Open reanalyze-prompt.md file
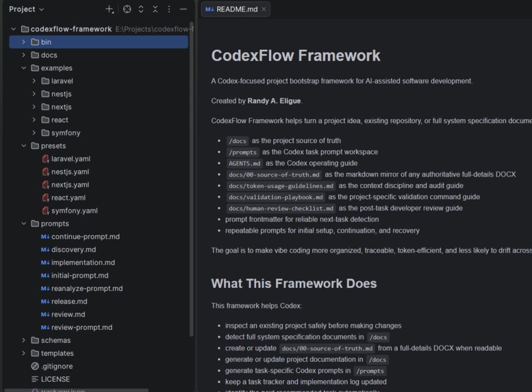The width and height of the screenshot is (532, 392). 87,289
